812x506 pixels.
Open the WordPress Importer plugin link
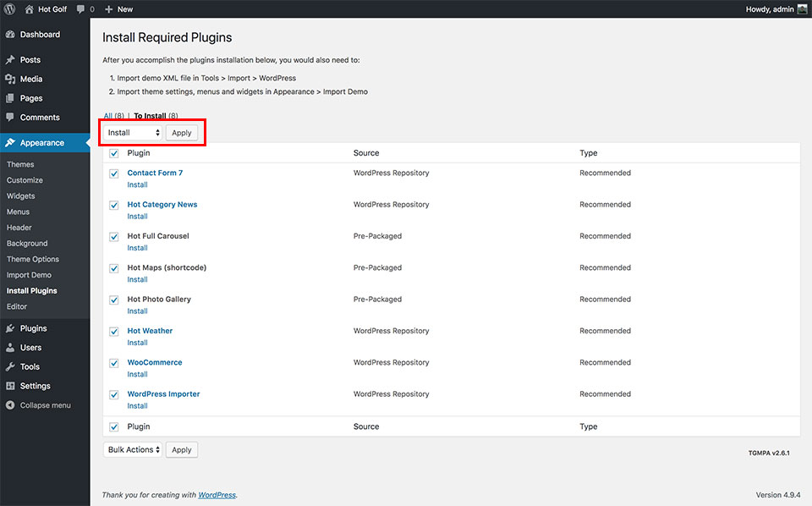(x=163, y=394)
